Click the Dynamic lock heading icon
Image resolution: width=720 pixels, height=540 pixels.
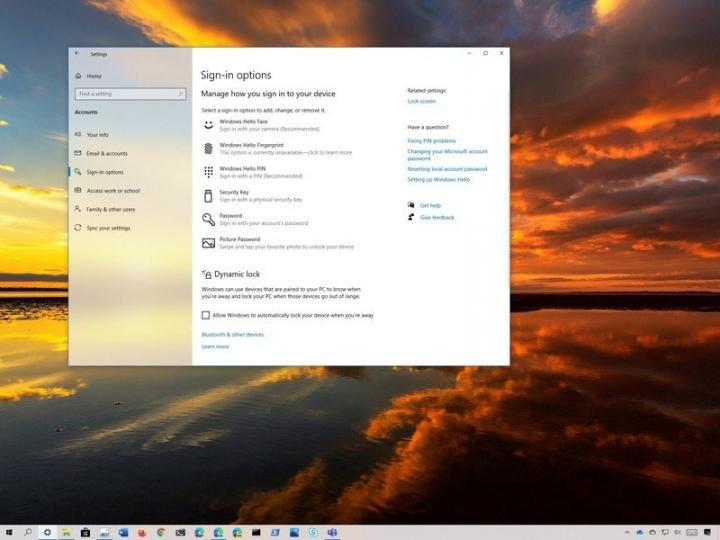[207, 274]
